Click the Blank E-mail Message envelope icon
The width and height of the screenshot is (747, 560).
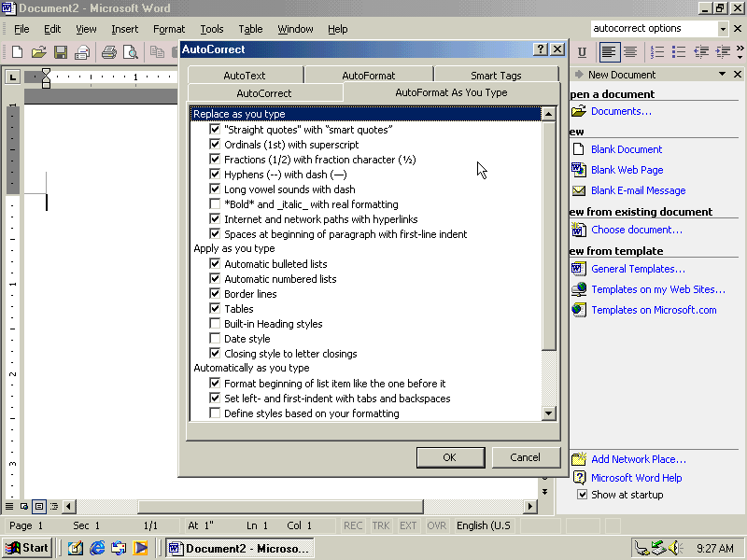(x=578, y=190)
